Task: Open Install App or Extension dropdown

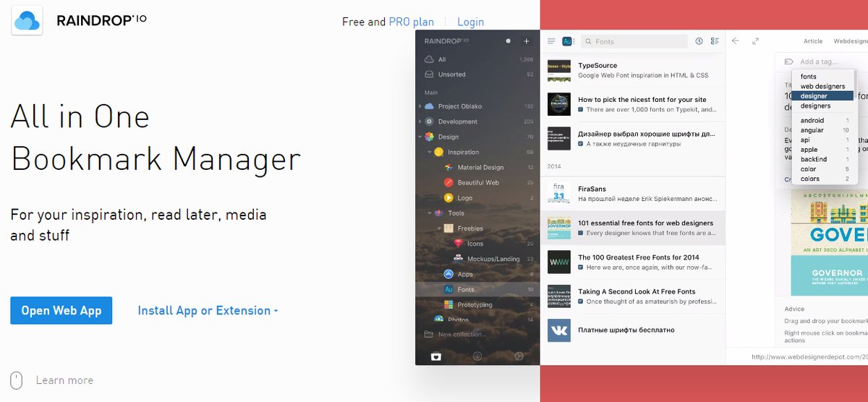Action: pyautogui.click(x=208, y=310)
